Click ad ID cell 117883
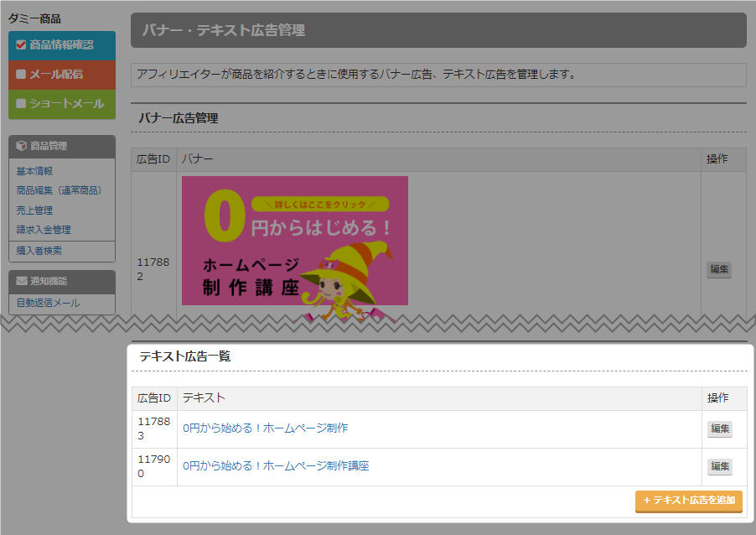Screen dimensions: 756x535 coord(154,429)
